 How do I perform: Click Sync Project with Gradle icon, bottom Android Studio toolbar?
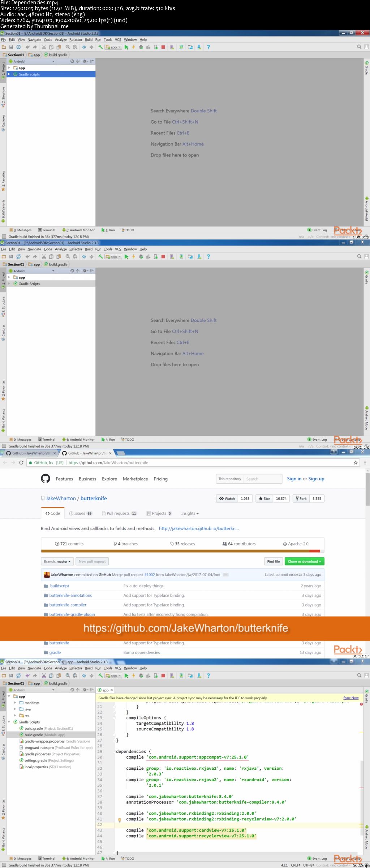[181, 675]
